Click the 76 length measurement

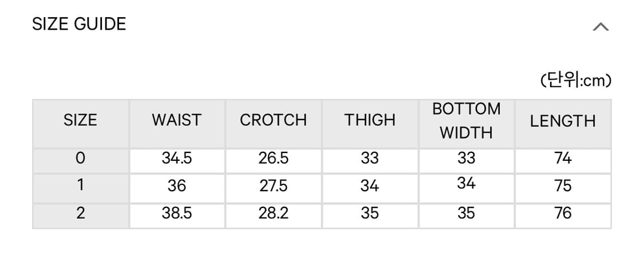coord(563,213)
